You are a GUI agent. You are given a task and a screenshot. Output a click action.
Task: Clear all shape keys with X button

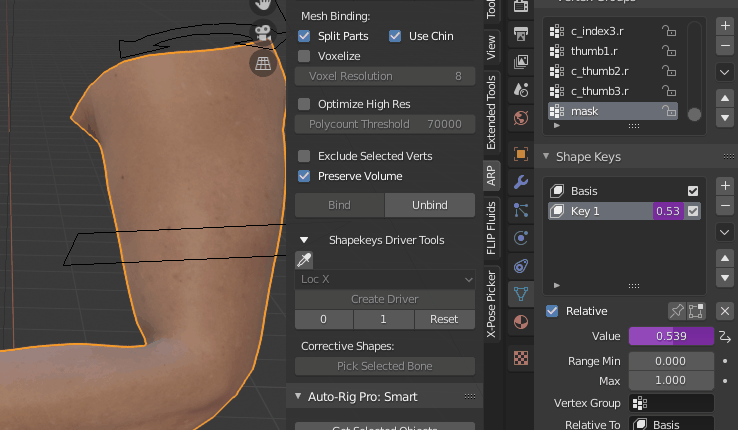[x=725, y=311]
